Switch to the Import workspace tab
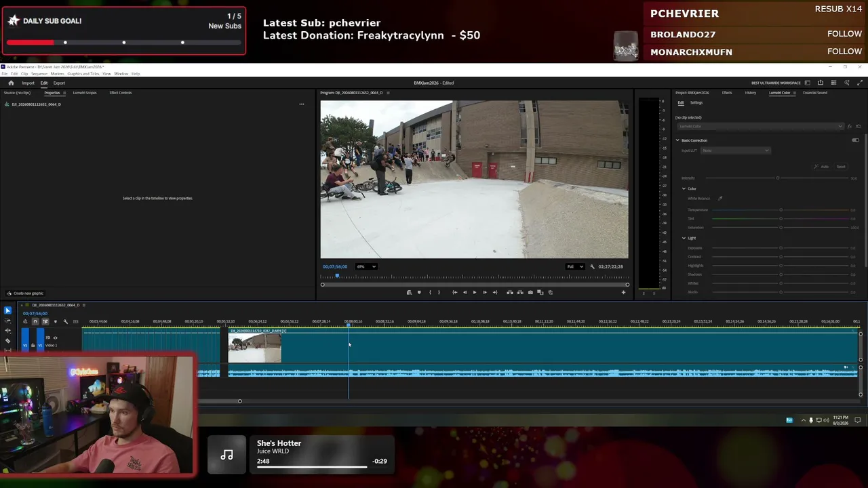The image size is (868, 488). (28, 83)
